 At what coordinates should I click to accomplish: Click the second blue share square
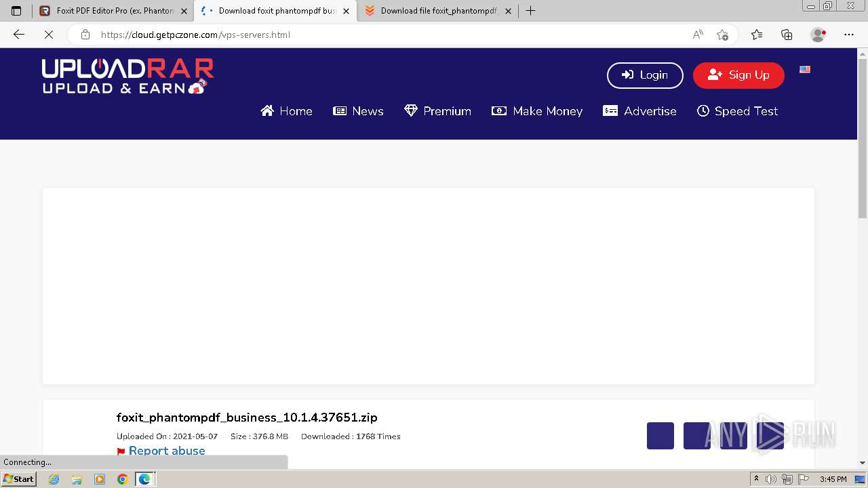coord(697,436)
